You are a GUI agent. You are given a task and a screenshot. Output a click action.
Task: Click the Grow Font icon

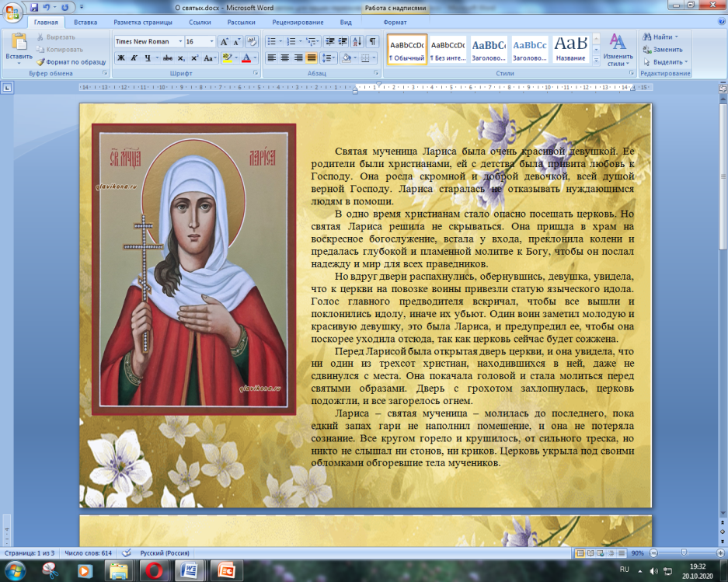[x=225, y=42]
